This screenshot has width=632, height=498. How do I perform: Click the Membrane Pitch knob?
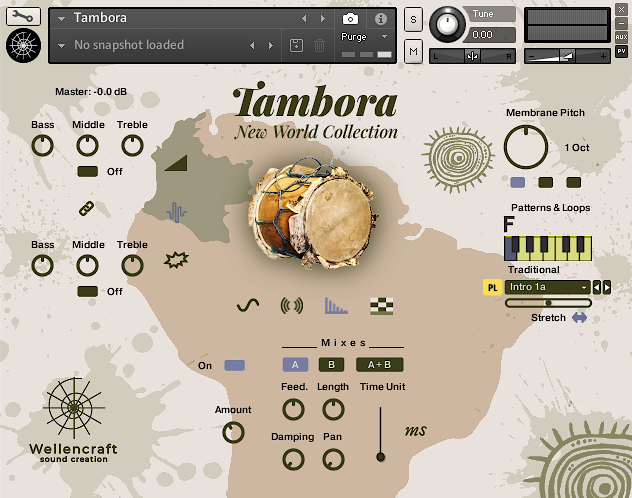point(526,147)
